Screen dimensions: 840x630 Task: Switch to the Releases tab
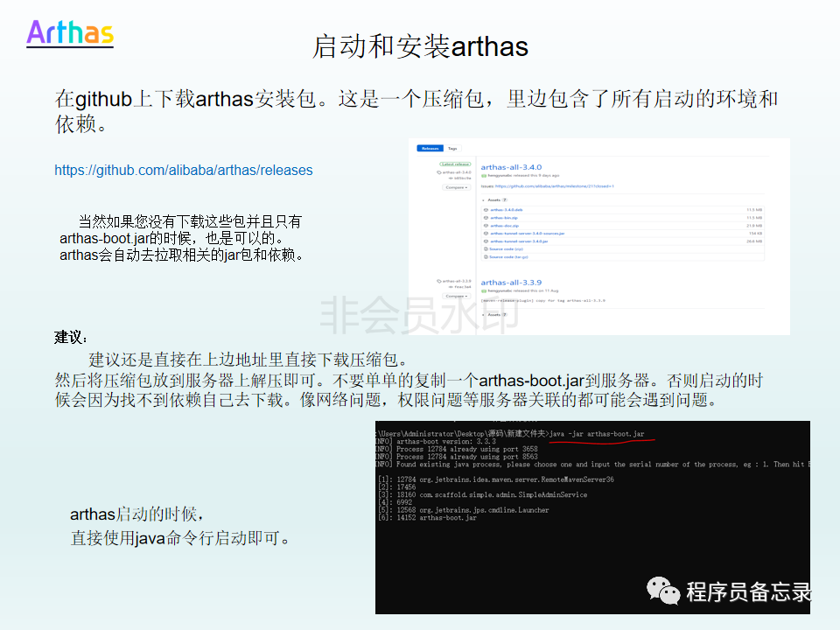tap(430, 149)
